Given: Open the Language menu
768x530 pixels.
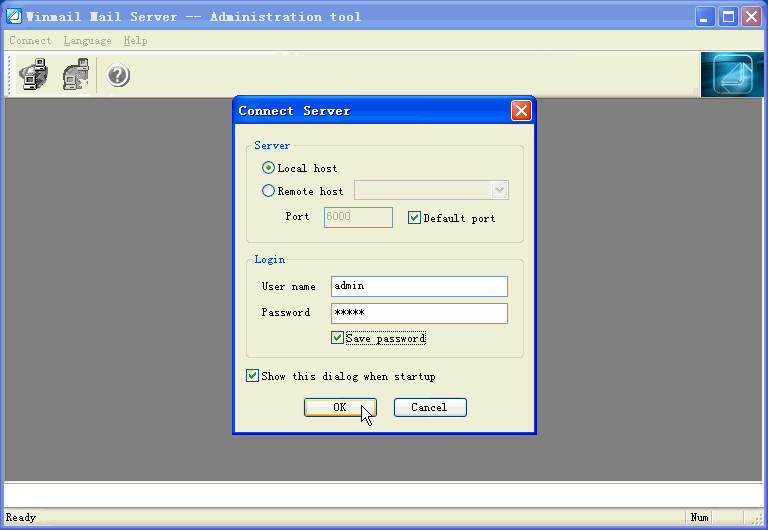Looking at the screenshot, I should coord(87,41).
